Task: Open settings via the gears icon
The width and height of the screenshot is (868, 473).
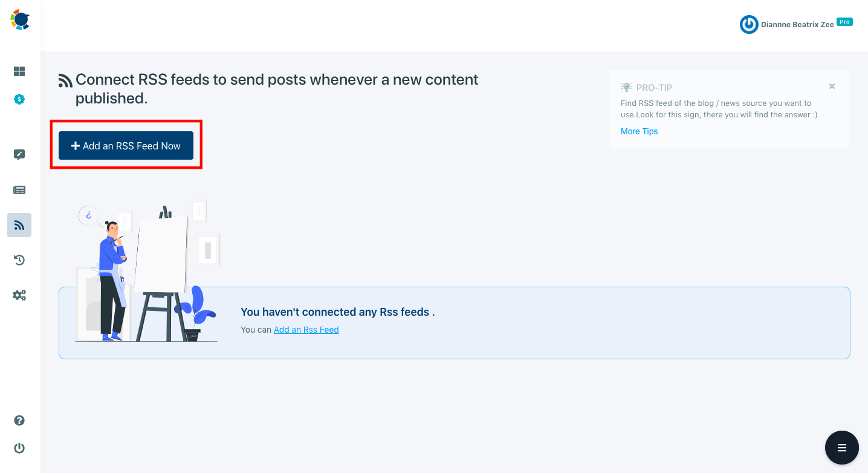Action: (x=19, y=295)
